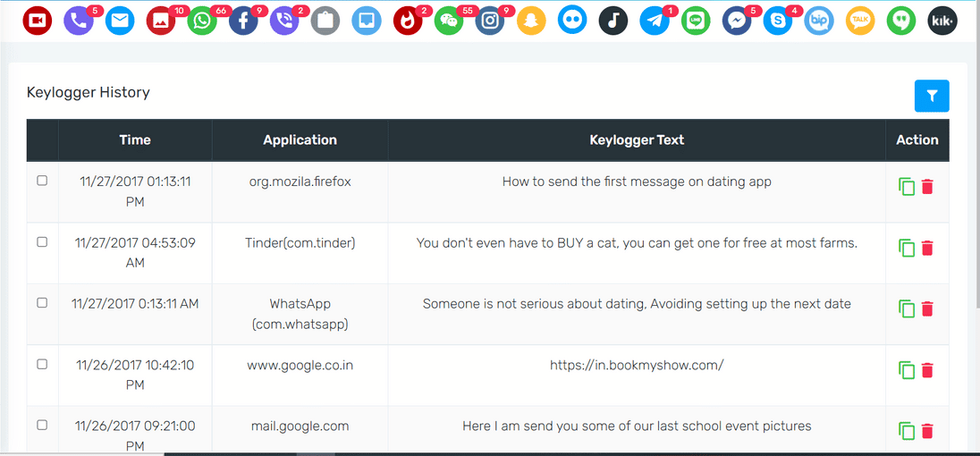Open the WhatsApp icon with 66 badge
Image resolution: width=980 pixels, height=456 pixels.
[202, 21]
